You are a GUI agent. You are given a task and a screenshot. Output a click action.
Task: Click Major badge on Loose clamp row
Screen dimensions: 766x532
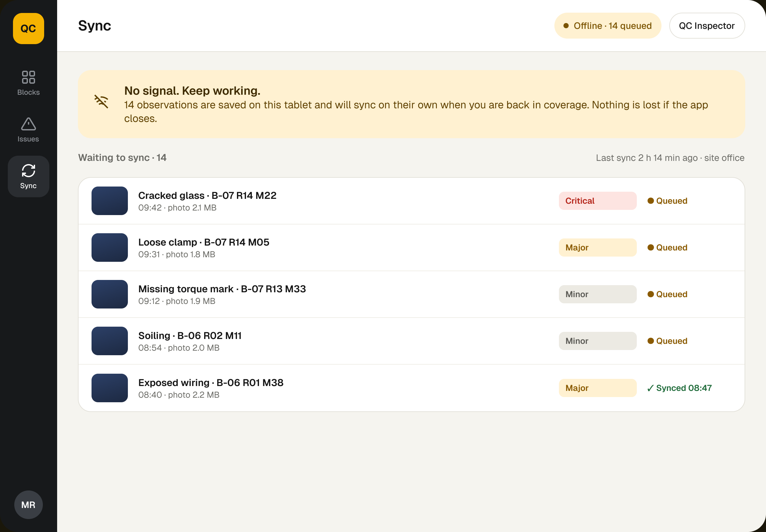point(598,247)
